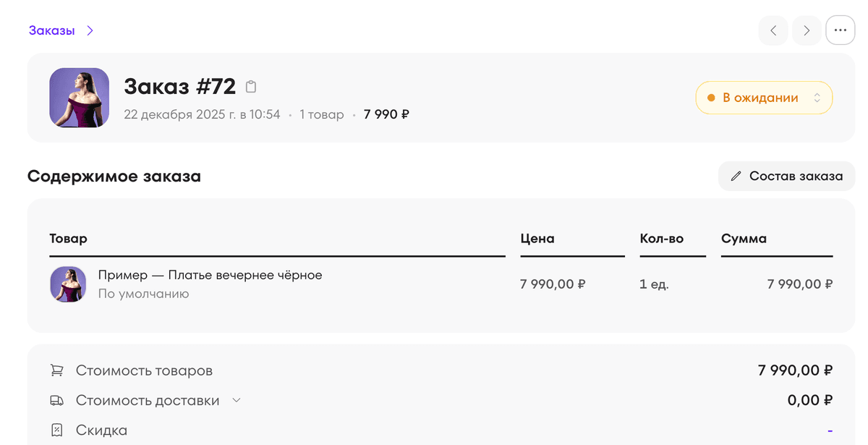Open the three-dots more options menu
Image resolution: width=868 pixels, height=445 pixels.
point(840,30)
